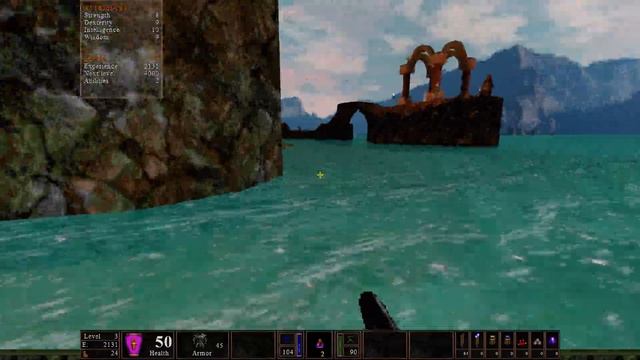Click the Level 3 readout in HUD
This screenshot has width=640, height=360.
tap(100, 336)
